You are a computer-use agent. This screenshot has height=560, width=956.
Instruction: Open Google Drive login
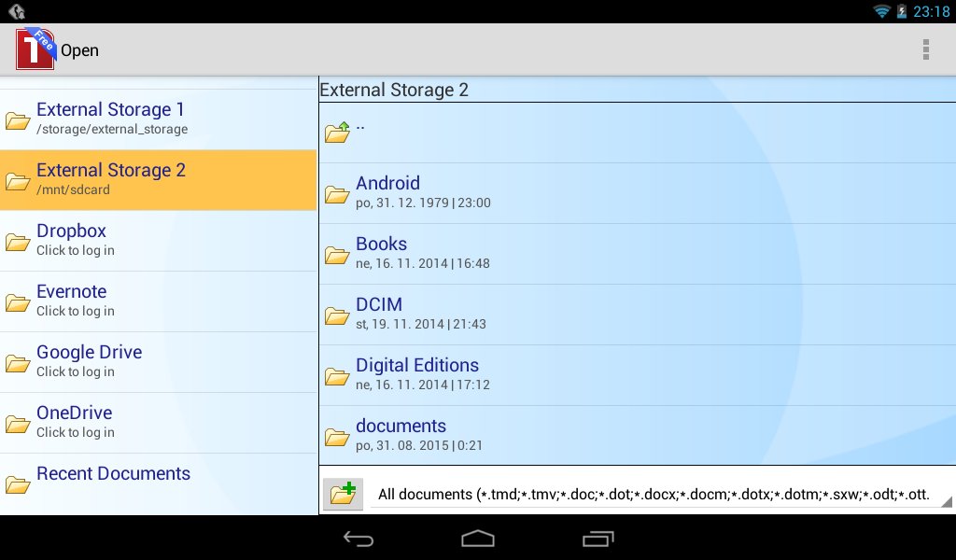click(x=159, y=362)
